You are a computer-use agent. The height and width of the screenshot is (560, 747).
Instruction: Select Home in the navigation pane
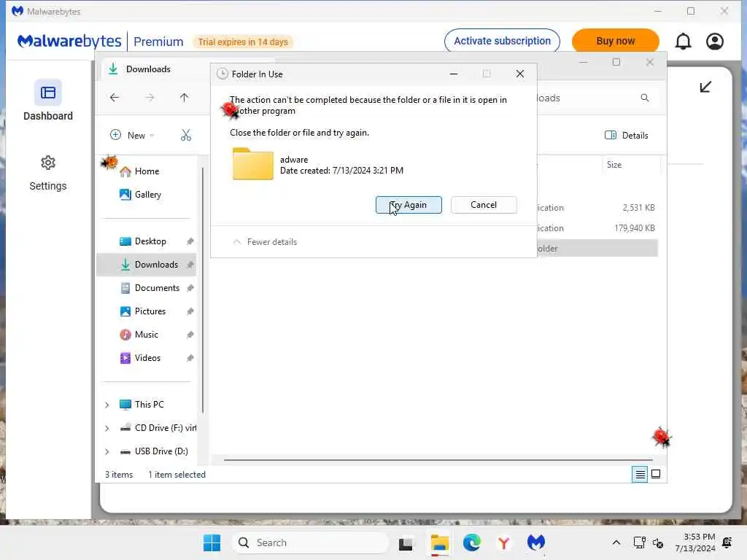click(x=146, y=171)
